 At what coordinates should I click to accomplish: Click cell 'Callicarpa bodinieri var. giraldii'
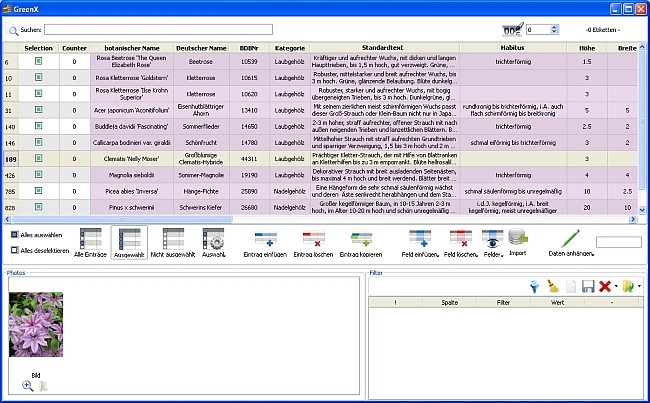(131, 143)
